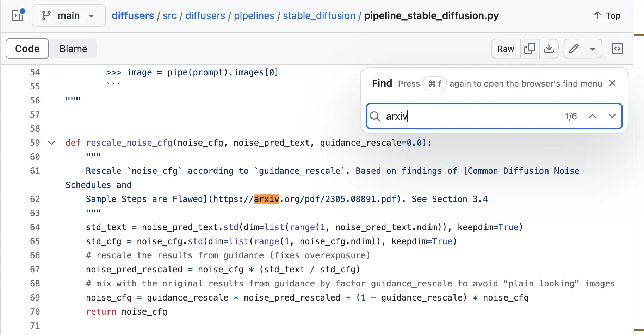This screenshot has height=335, width=644.
Task: Go to the next arxiv search match
Action: pyautogui.click(x=612, y=116)
